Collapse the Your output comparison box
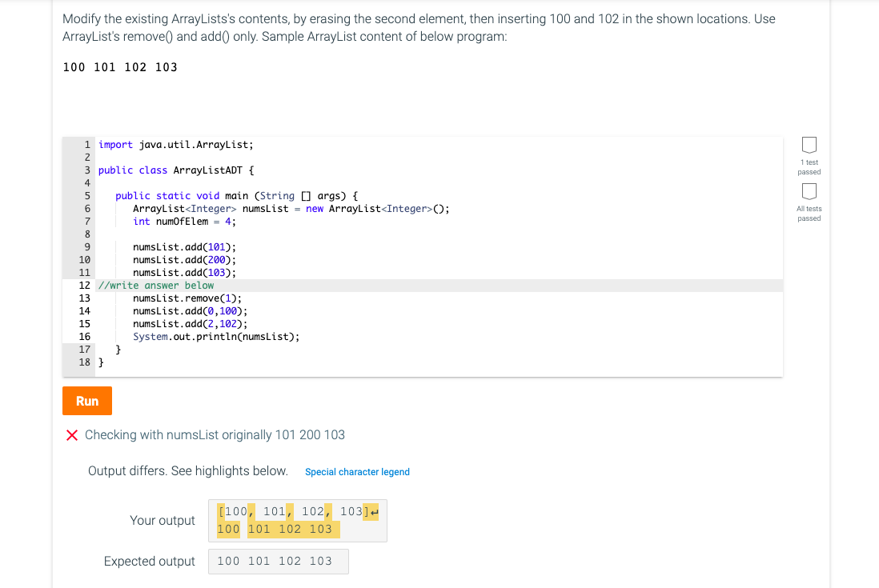The width and height of the screenshot is (879, 588). (x=296, y=520)
